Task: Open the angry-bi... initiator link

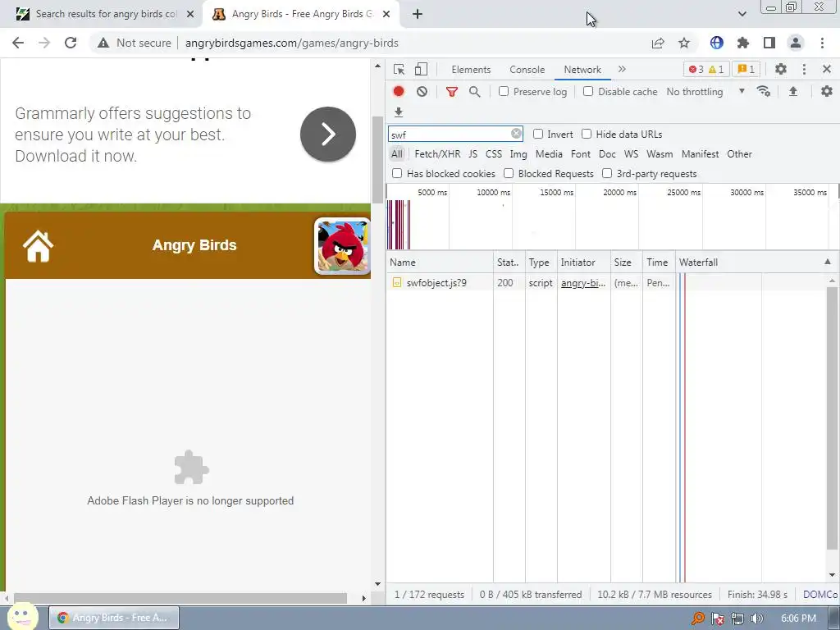Action: click(583, 283)
